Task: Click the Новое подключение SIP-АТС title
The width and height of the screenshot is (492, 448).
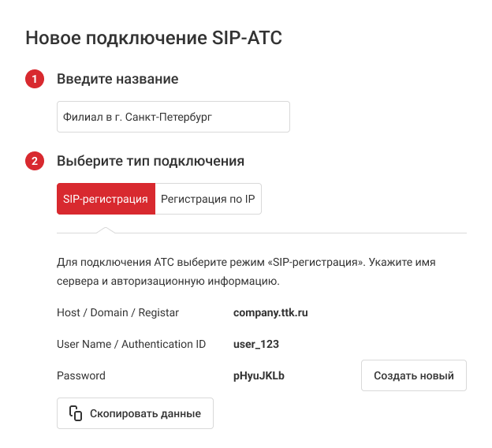Action: coord(154,37)
